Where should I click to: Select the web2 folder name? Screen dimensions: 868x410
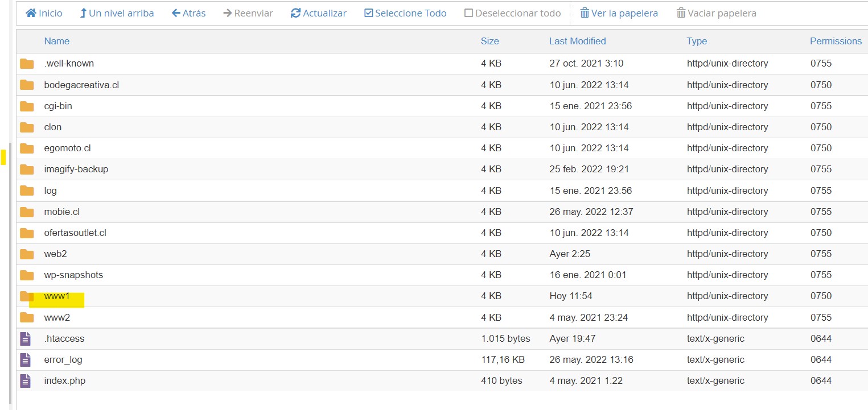coord(56,254)
